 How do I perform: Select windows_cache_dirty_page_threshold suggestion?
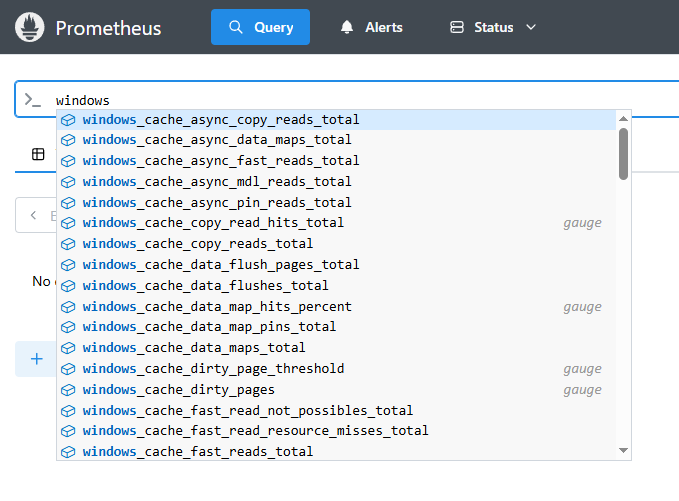point(336,368)
